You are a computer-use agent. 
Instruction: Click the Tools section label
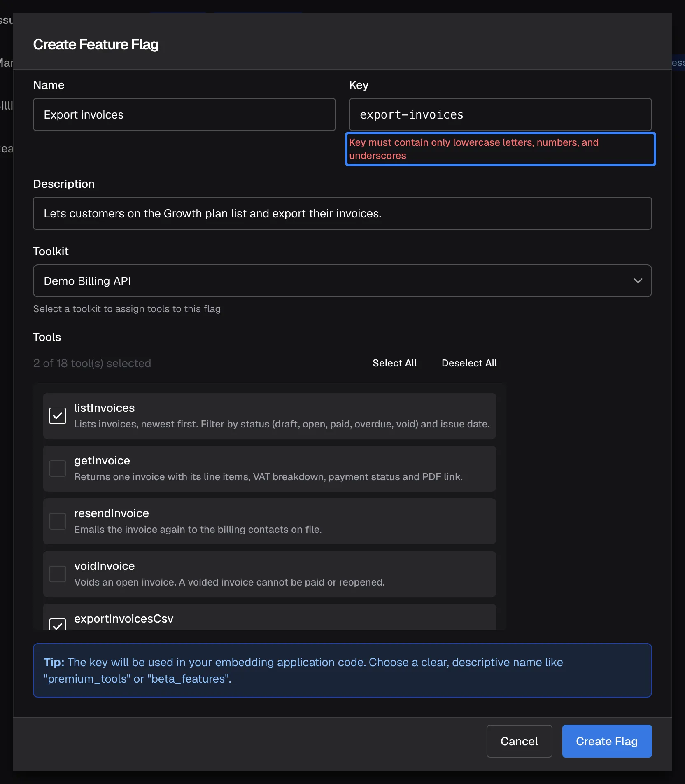click(x=47, y=337)
